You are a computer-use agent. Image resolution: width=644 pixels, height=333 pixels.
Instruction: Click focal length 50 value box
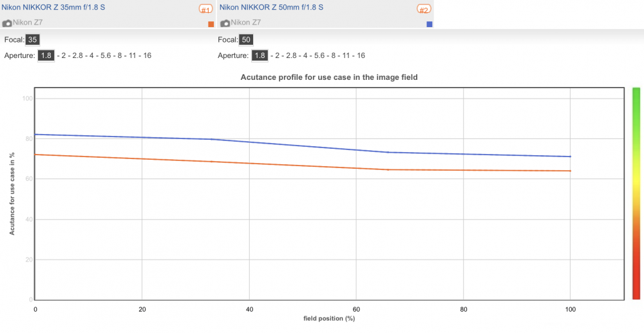(x=246, y=40)
